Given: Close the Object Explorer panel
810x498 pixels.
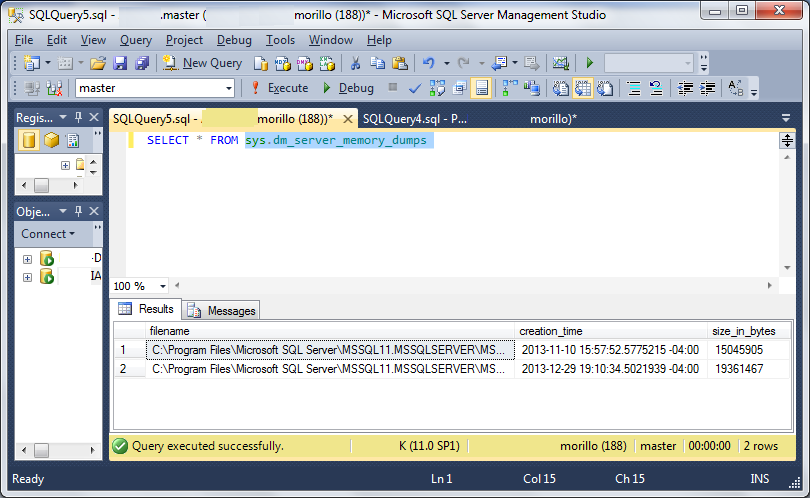Looking at the screenshot, I should coord(94,211).
